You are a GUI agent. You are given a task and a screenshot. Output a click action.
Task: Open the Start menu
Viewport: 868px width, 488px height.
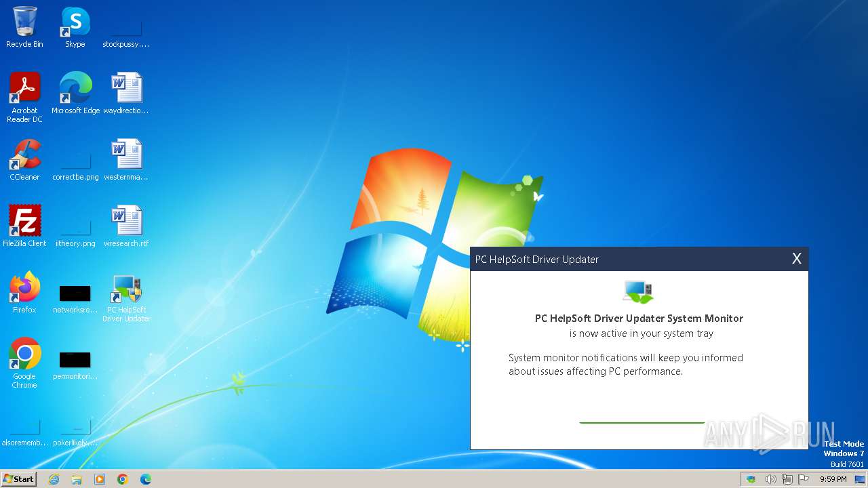(x=19, y=479)
